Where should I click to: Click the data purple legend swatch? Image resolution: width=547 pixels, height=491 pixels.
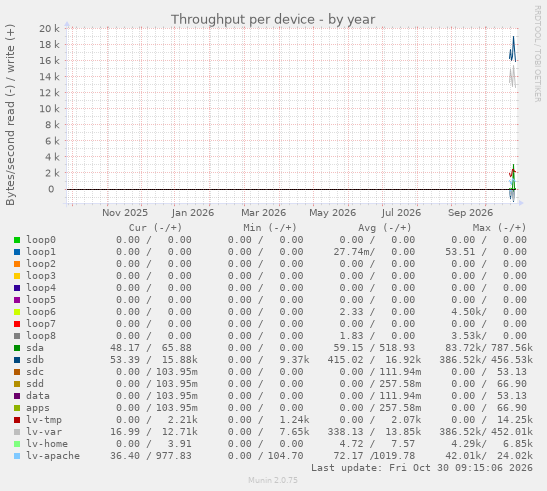click(17, 396)
